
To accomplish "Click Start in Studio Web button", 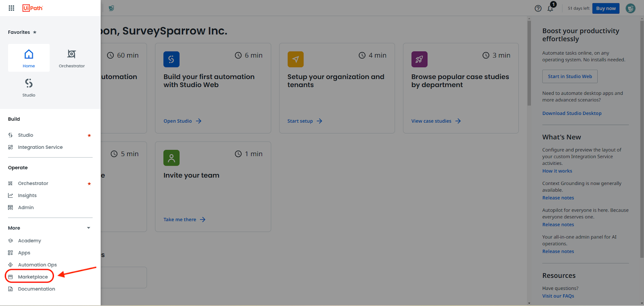I will [x=570, y=76].
